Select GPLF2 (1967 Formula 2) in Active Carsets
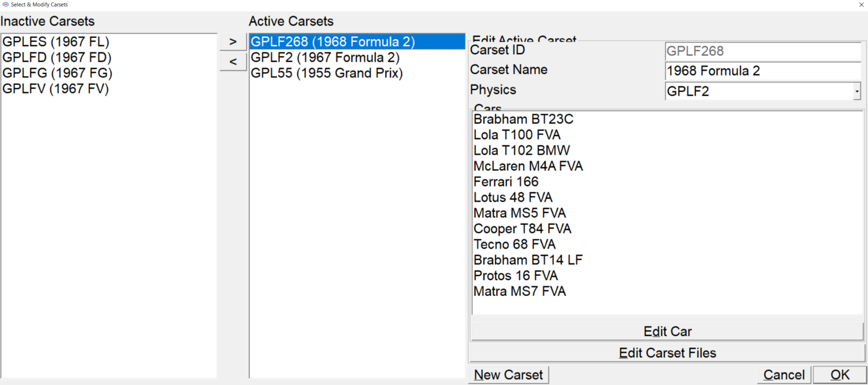Image resolution: width=868 pixels, height=385 pixels. click(326, 57)
